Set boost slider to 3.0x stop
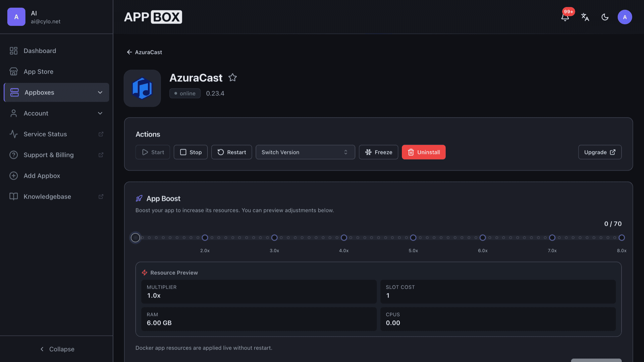This screenshot has width=644, height=362. [x=274, y=238]
